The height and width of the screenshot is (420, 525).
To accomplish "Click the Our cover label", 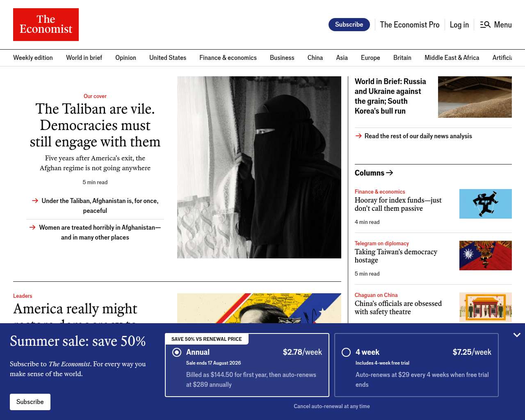I will point(95,96).
